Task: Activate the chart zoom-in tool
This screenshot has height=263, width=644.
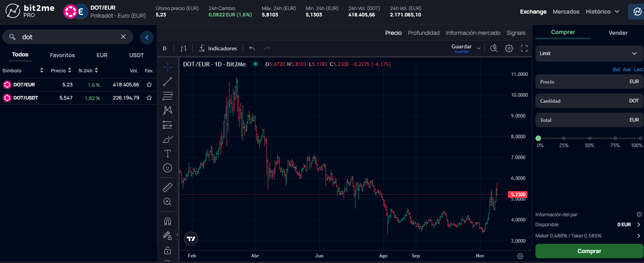Action: click(168, 201)
